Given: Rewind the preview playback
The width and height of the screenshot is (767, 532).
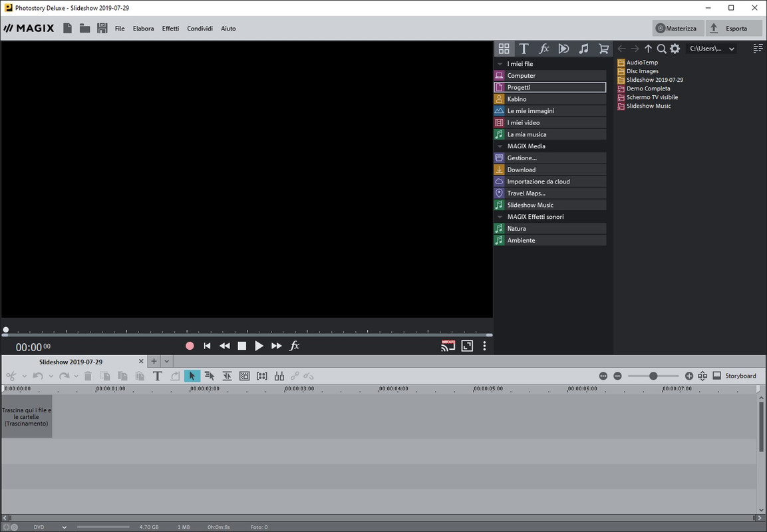Looking at the screenshot, I should 225,346.
